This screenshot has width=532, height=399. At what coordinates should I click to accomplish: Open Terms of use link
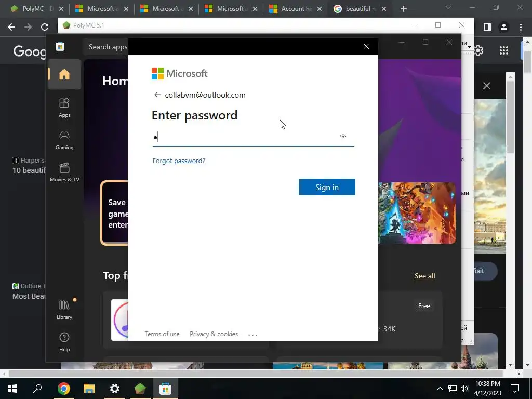pos(162,334)
